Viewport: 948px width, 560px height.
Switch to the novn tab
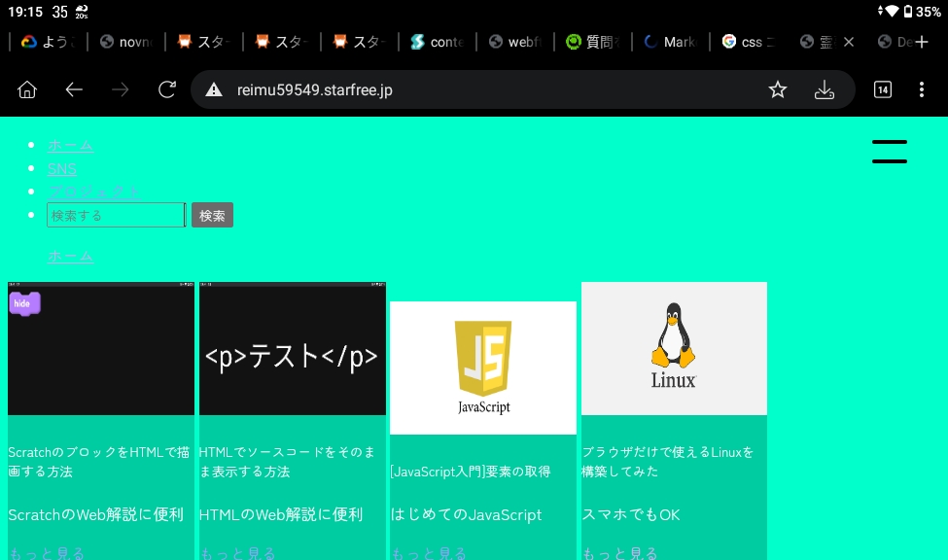click(x=126, y=42)
